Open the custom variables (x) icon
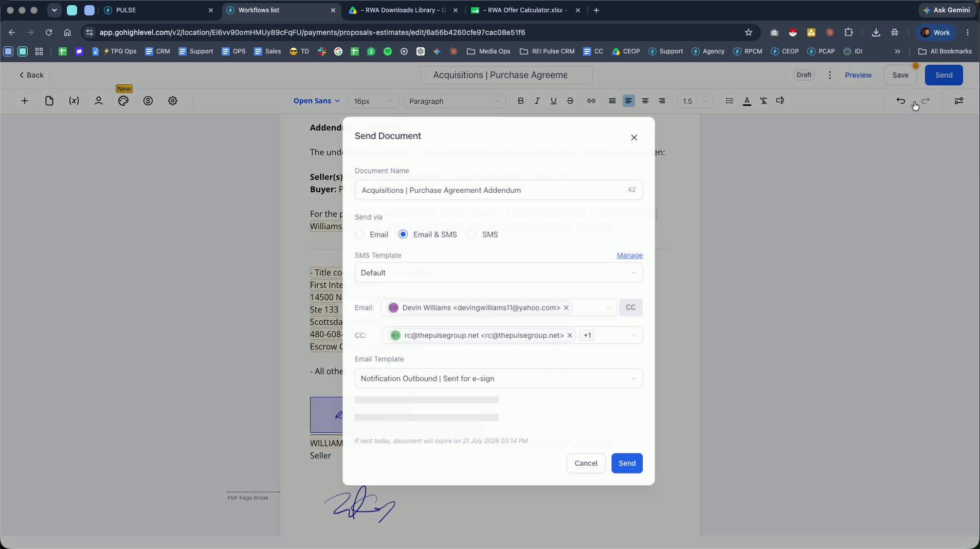Viewport: 980px width, 549px height. pos(74,101)
